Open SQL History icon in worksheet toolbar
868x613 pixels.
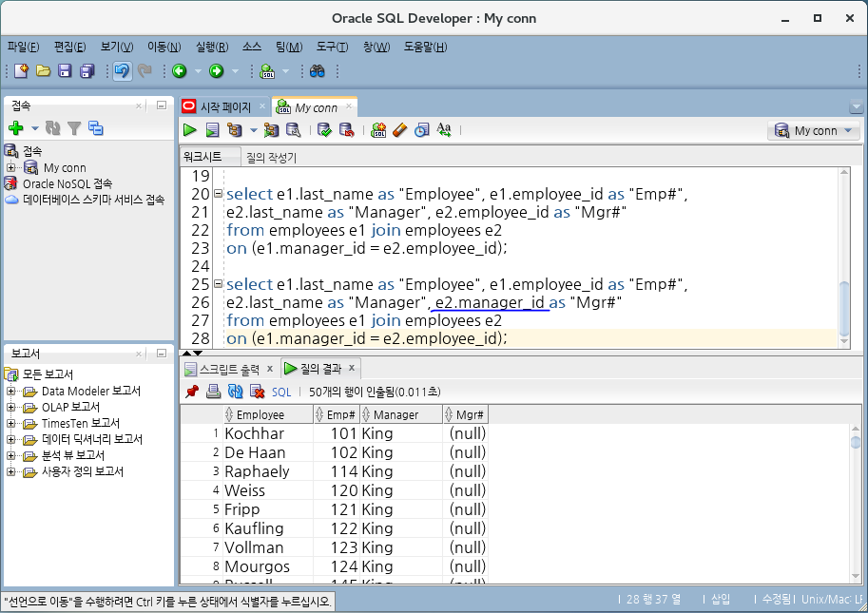click(x=422, y=130)
